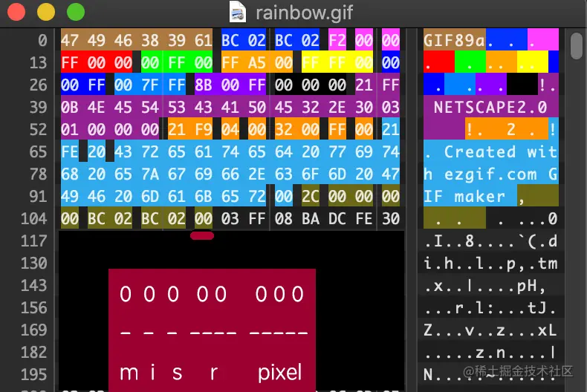Click offset label 182 in the gutter
This screenshot has width=587, height=392.
click(33, 353)
